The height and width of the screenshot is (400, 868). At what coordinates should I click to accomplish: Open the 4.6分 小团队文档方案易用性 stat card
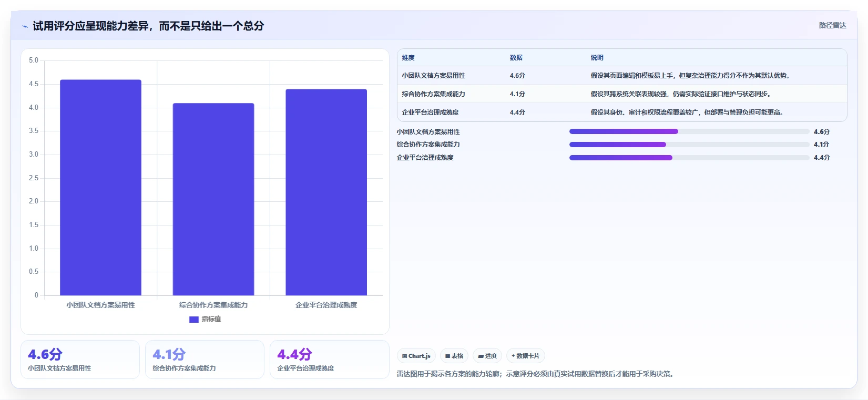[80, 360]
